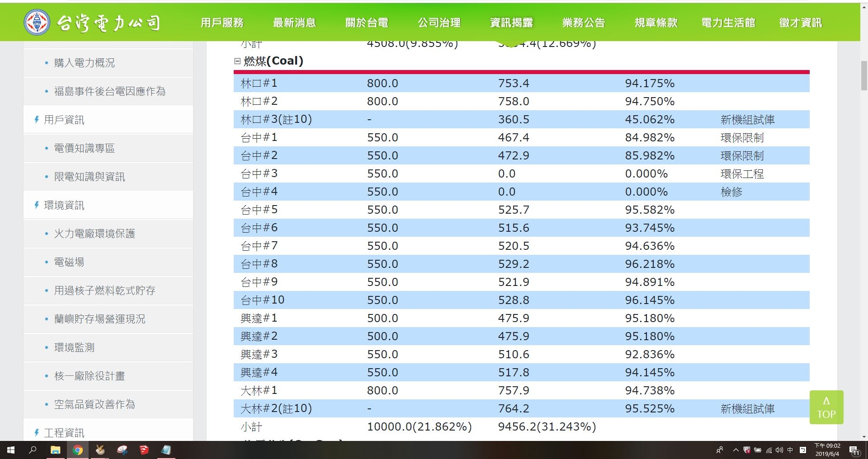The height and width of the screenshot is (459, 868).
Task: Open 限電知識與資訊 link
Action: (90, 177)
